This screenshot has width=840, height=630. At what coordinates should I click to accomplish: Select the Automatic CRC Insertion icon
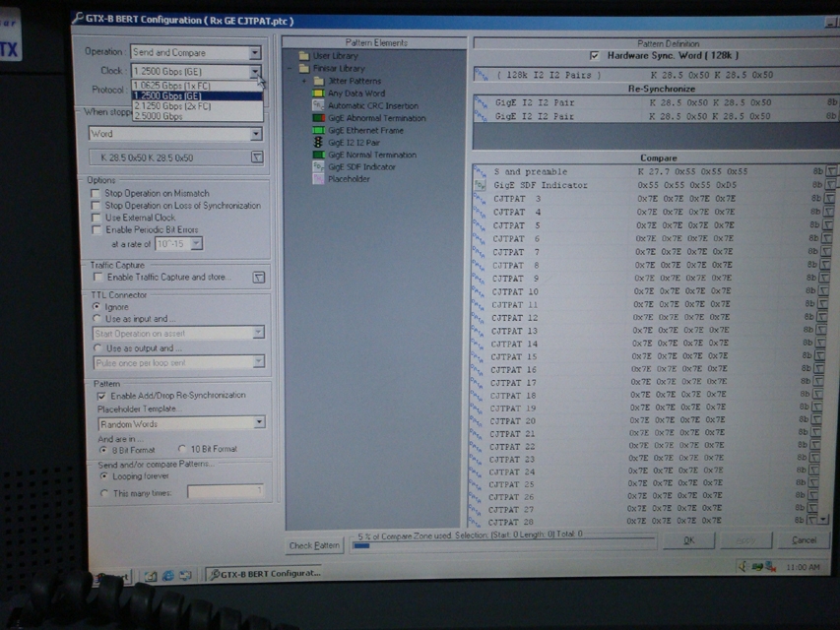coord(318,105)
